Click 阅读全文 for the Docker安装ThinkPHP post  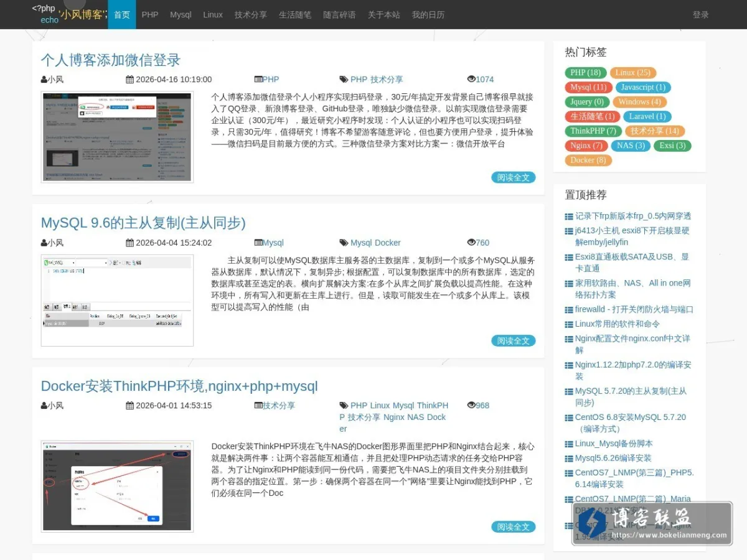click(514, 526)
